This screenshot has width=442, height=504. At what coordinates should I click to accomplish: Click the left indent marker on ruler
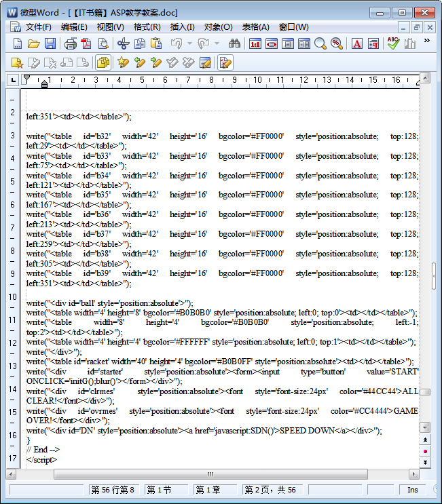coord(44,84)
